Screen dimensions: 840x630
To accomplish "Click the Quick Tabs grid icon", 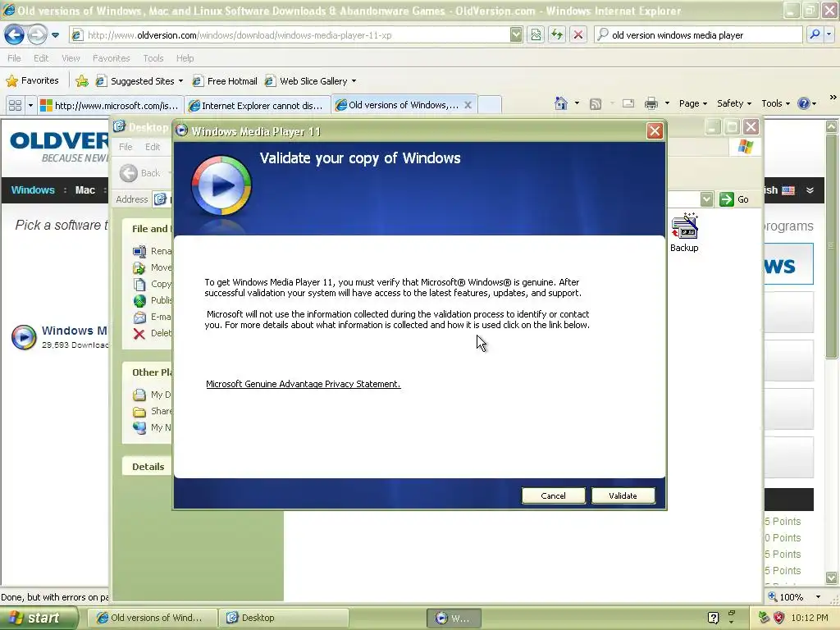I will (15, 106).
